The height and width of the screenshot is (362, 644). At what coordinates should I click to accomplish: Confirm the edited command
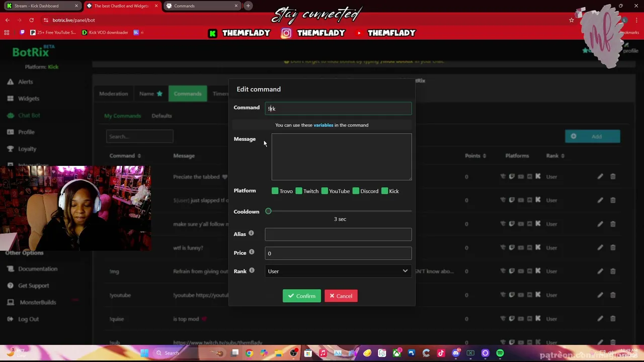[x=301, y=296]
